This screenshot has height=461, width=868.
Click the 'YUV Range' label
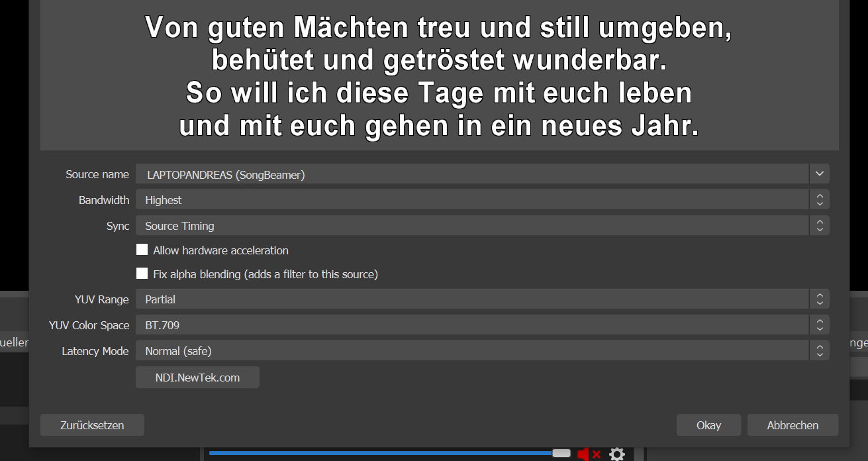pos(102,299)
